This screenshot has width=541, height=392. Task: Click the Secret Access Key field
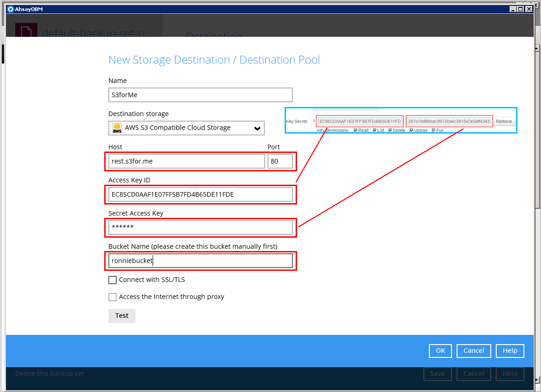(201, 228)
